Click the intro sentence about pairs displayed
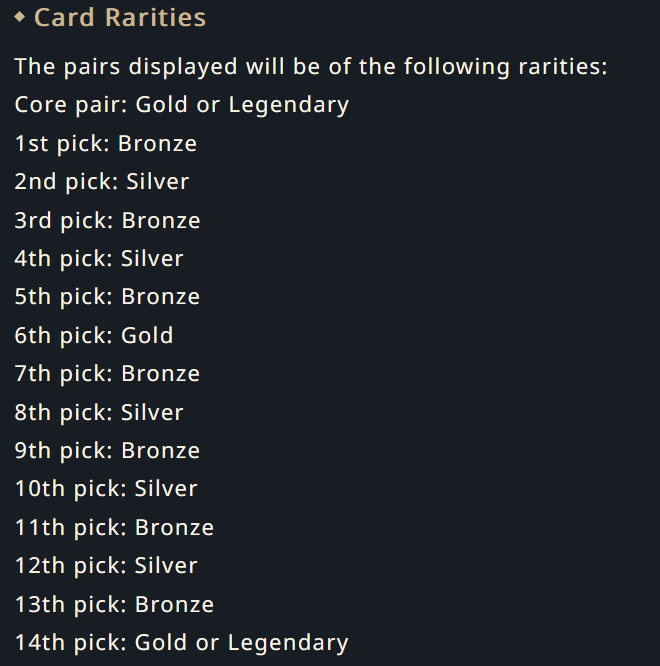This screenshot has height=666, width=660. 311,67
